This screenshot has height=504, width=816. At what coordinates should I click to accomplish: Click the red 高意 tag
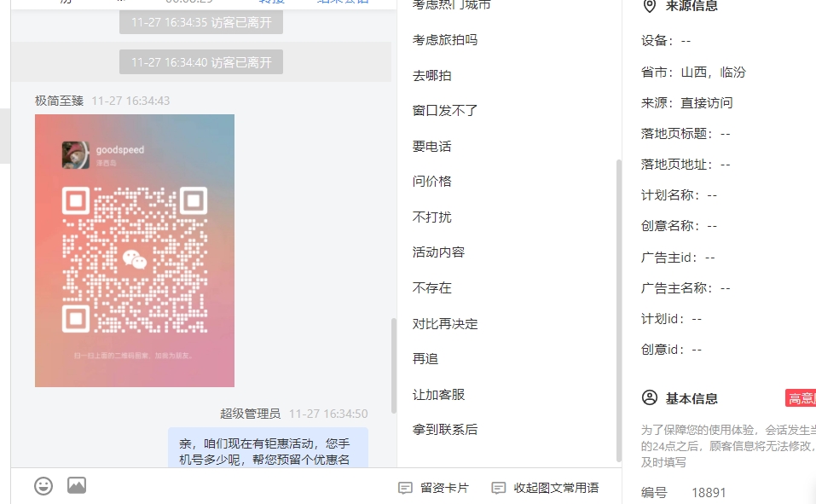pos(801,398)
